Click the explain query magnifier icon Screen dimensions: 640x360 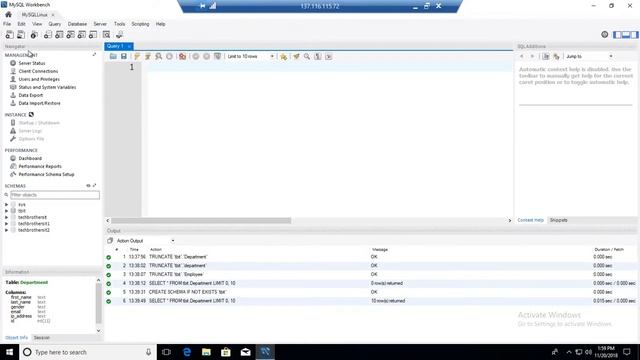pos(158,56)
